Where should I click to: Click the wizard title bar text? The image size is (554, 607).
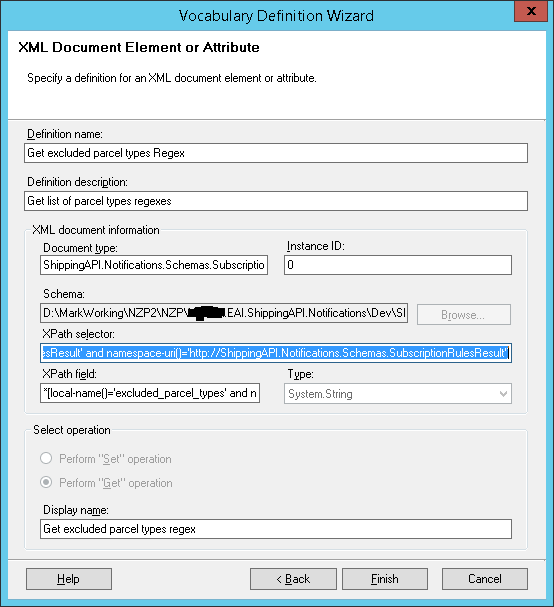[x=276, y=16]
